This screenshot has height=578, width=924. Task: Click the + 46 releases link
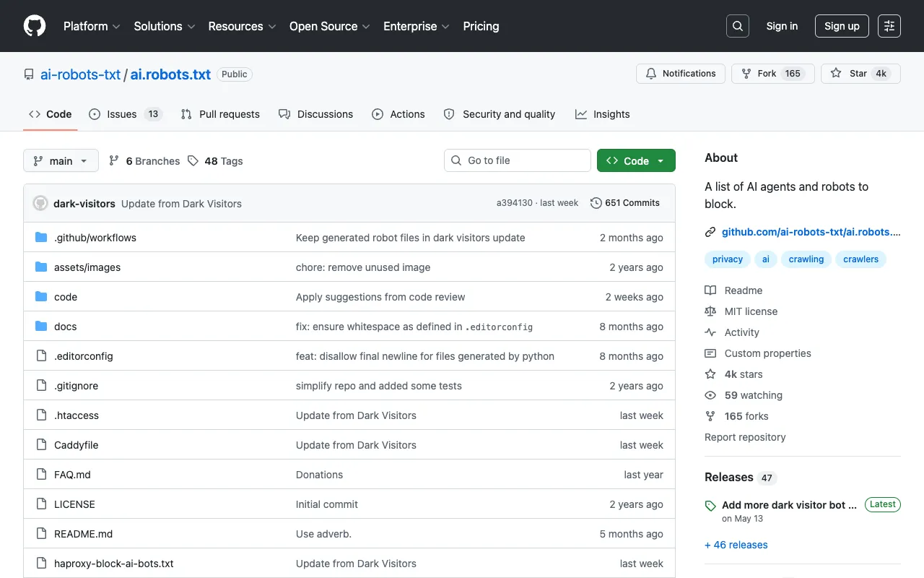pyautogui.click(x=736, y=545)
